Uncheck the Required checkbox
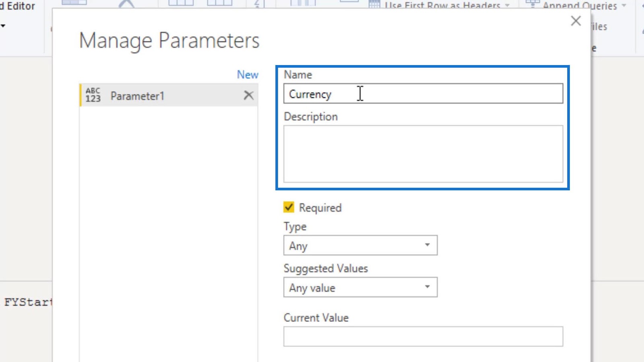 289,207
